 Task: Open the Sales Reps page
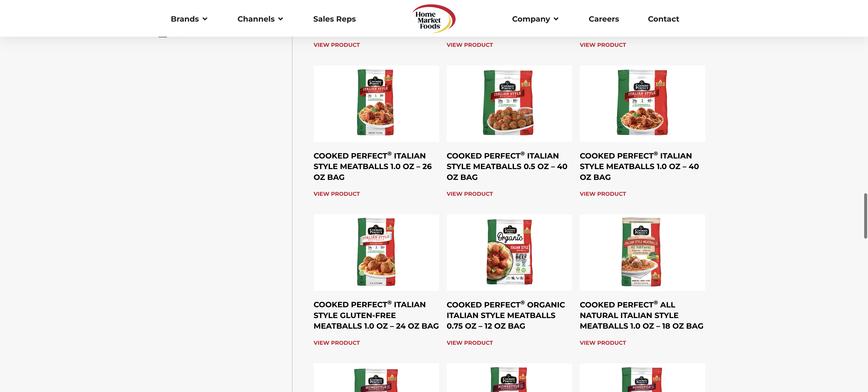coord(334,19)
